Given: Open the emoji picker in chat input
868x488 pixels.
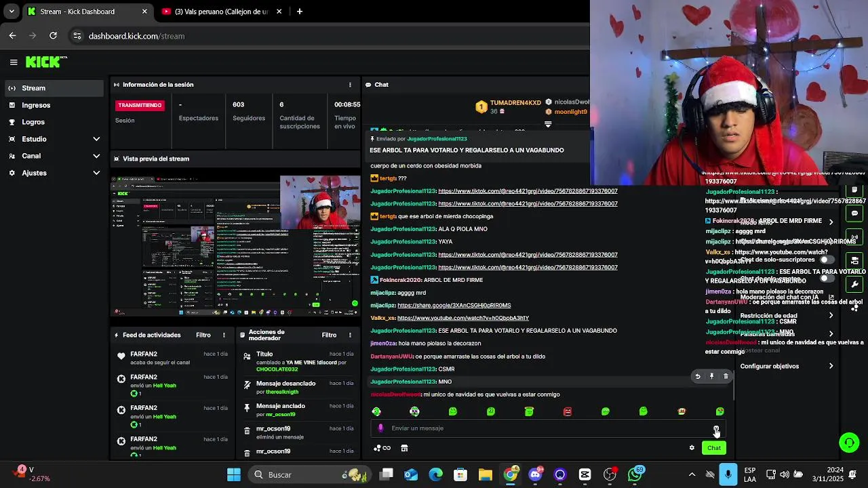Looking at the screenshot, I should click(x=716, y=428).
